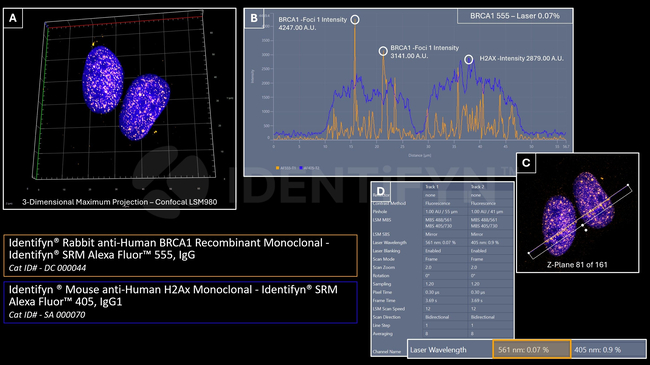Click the "Intensity" y-axis title of the chart
The width and height of the screenshot is (650, 365).
(252, 76)
